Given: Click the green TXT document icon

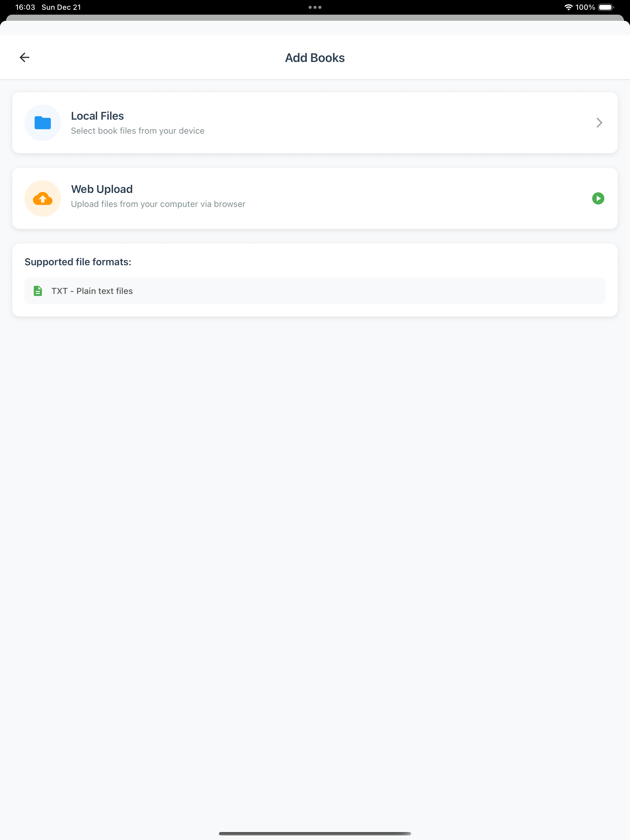Looking at the screenshot, I should pyautogui.click(x=38, y=291).
